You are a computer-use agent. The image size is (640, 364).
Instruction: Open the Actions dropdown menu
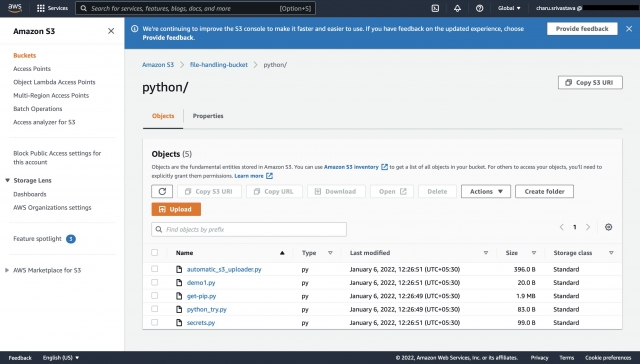tap(486, 191)
